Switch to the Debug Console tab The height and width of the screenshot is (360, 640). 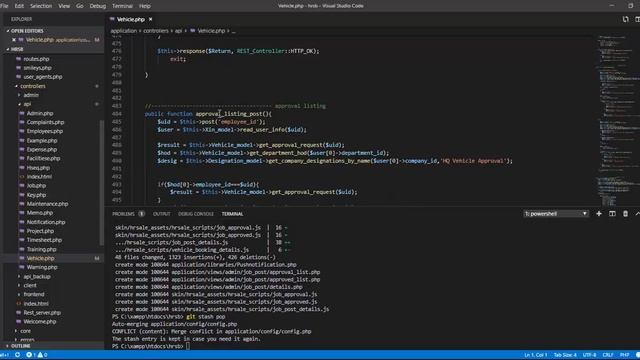(196, 214)
